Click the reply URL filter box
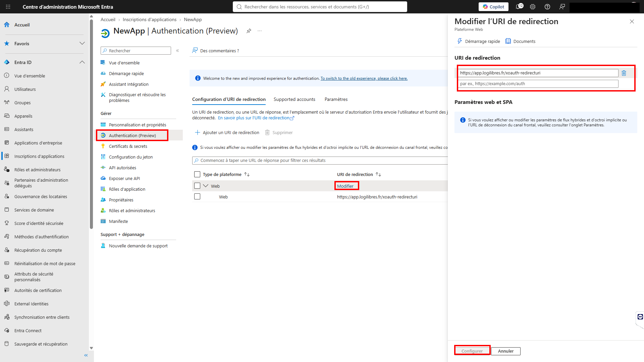Viewport: 644px width, 362px height. coord(320,161)
